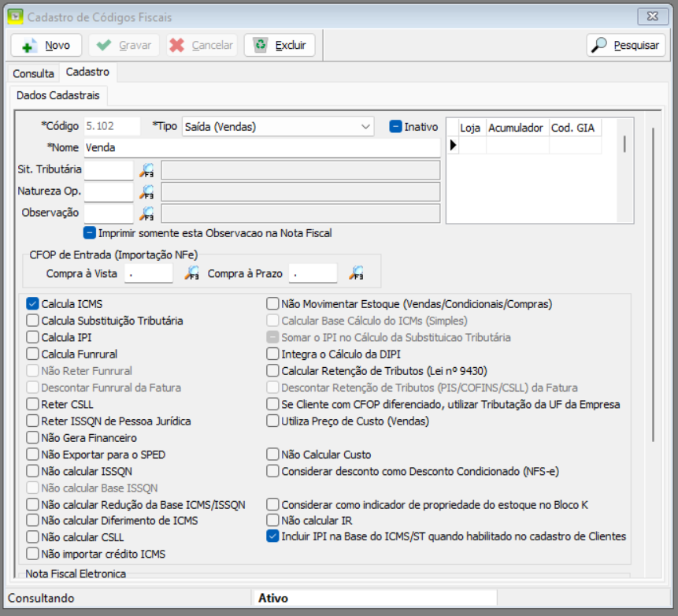Select the Cadastro tab
This screenshot has height=616, width=678.
[x=87, y=72]
